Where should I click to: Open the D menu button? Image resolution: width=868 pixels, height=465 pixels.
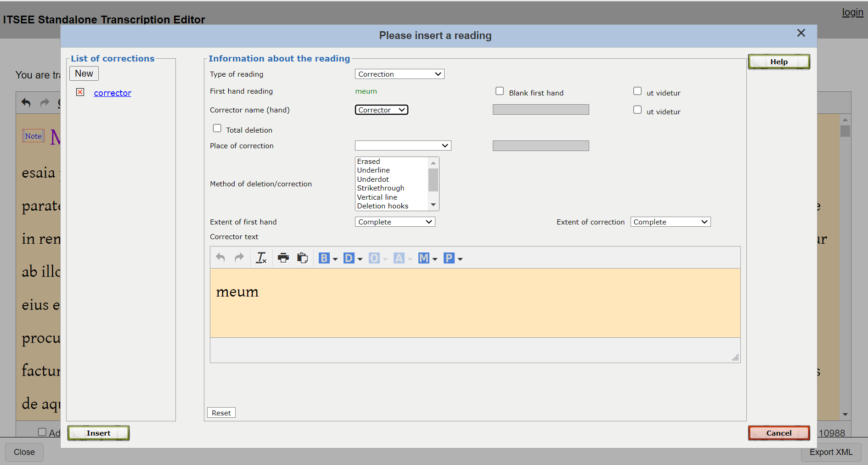[x=353, y=258]
